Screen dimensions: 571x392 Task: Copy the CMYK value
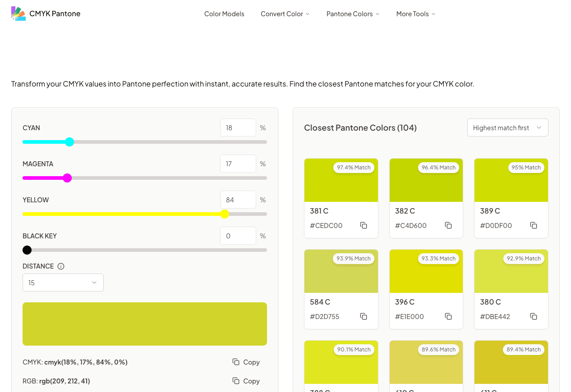pyautogui.click(x=246, y=362)
